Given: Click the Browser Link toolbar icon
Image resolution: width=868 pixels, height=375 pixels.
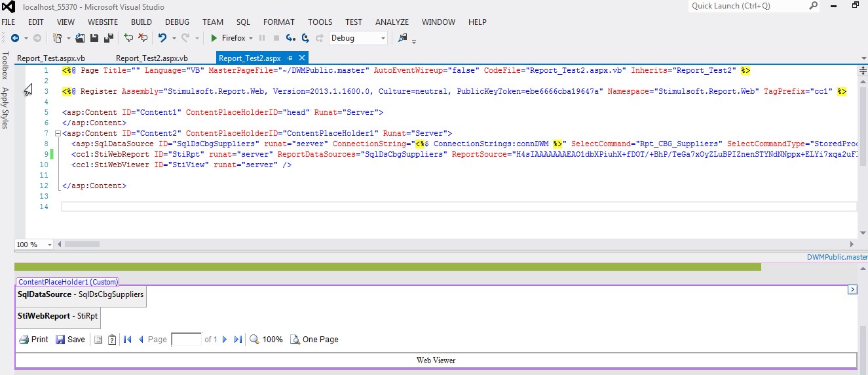Looking at the screenshot, I should coord(402,38).
